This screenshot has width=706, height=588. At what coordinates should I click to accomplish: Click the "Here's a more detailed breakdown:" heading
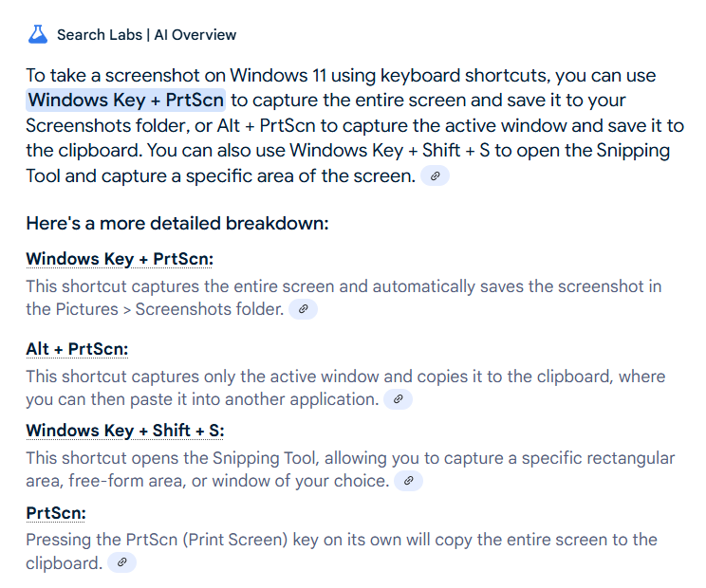177,224
